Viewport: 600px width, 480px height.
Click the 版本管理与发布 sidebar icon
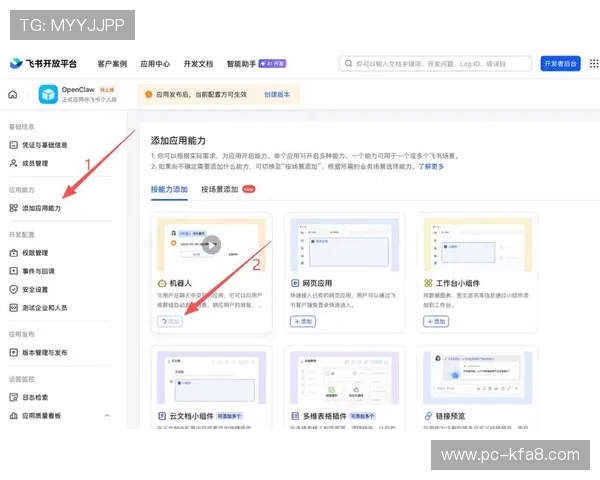(13, 353)
